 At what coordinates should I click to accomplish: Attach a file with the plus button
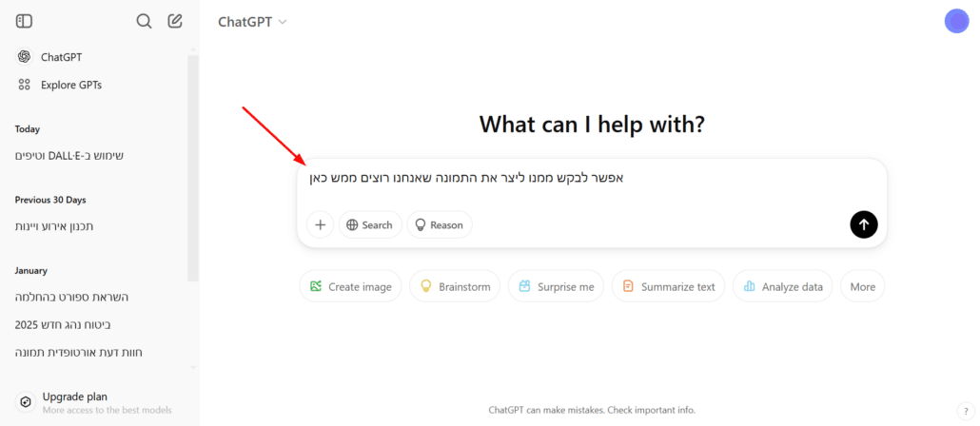321,224
